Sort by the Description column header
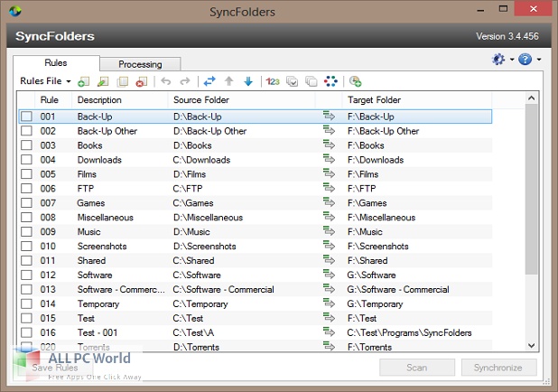Viewport: 558px width, 392px height. click(x=119, y=100)
